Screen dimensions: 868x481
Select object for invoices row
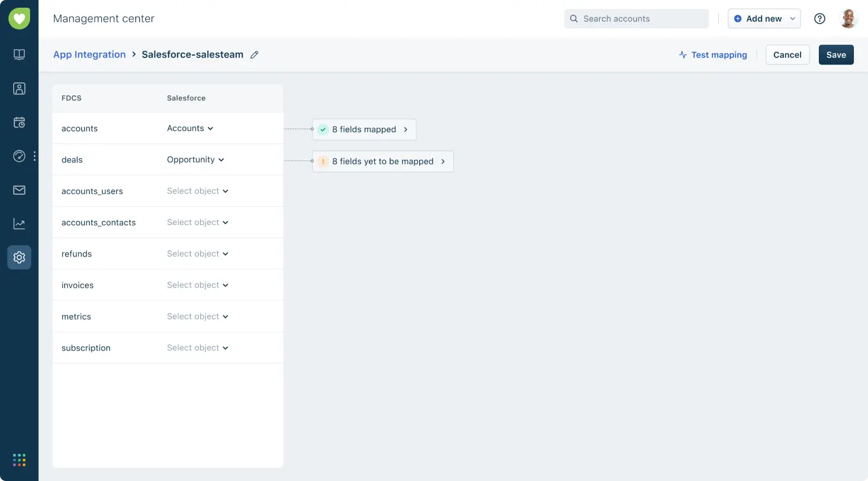point(198,285)
